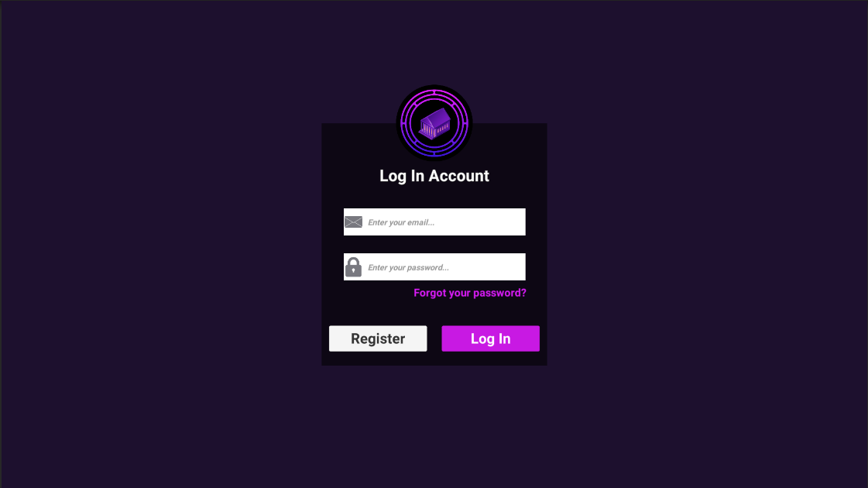Focus the email input field
The width and height of the screenshot is (868, 488).
(434, 222)
